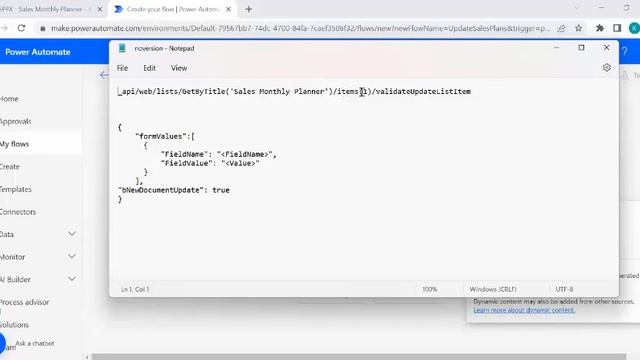Open Solutions in the sidebar
The width and height of the screenshot is (640, 360).
click(14, 325)
